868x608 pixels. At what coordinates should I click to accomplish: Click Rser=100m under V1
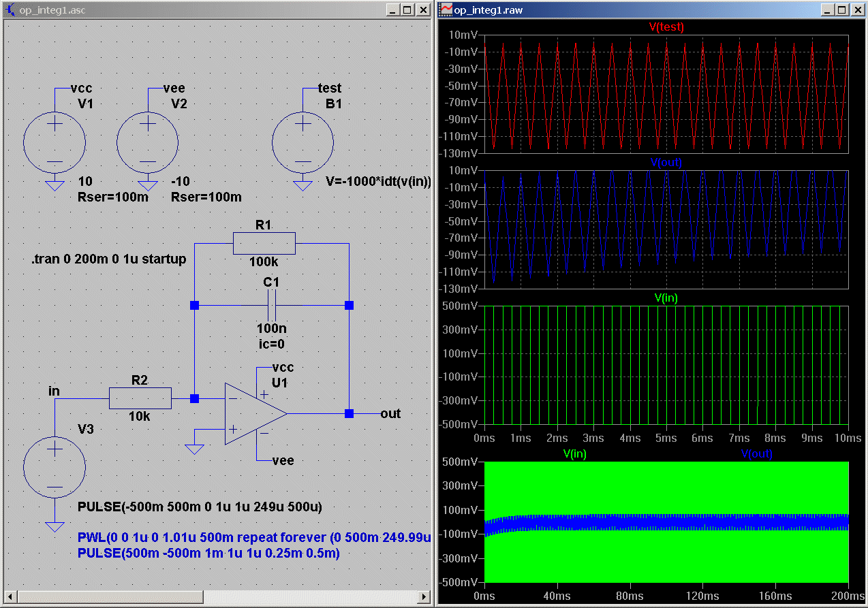(x=114, y=197)
